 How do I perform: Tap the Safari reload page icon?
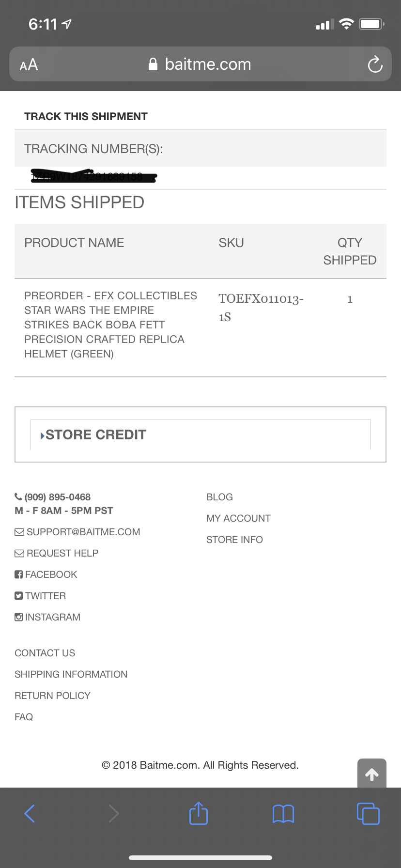(x=375, y=64)
